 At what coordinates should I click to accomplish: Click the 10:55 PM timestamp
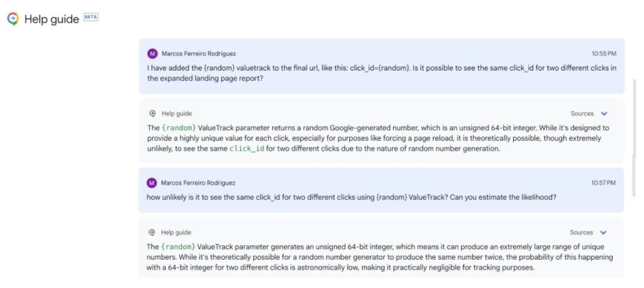pos(604,53)
